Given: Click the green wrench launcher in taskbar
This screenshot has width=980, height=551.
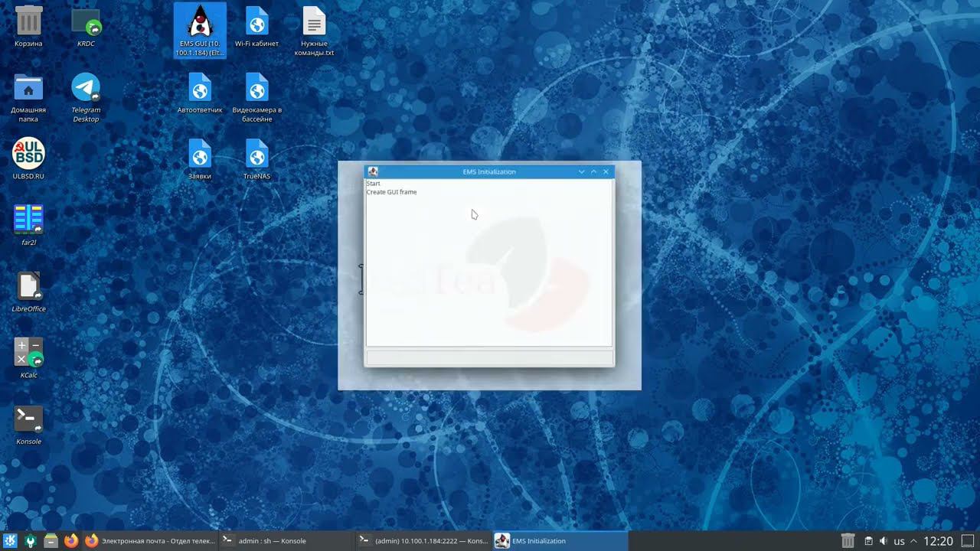Looking at the screenshot, I should point(30,541).
